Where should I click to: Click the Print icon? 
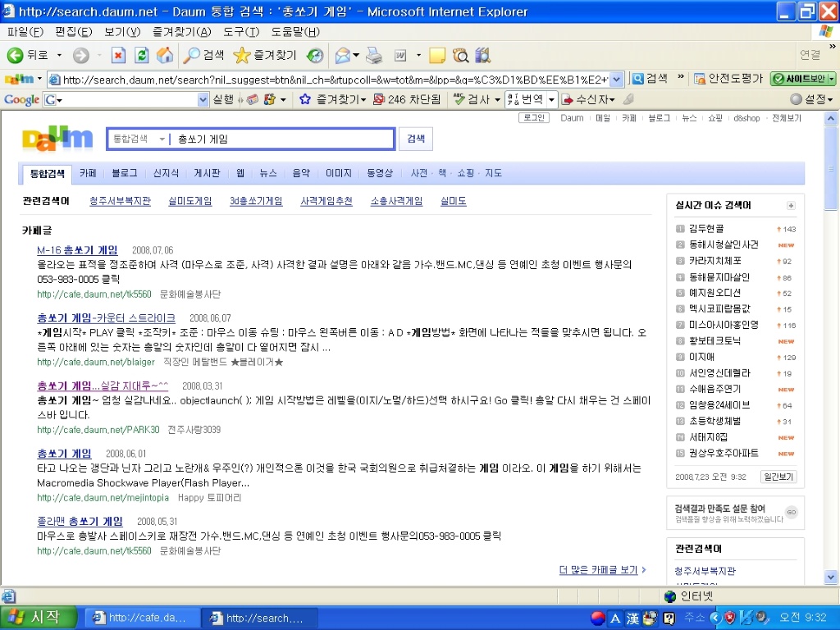point(374,55)
